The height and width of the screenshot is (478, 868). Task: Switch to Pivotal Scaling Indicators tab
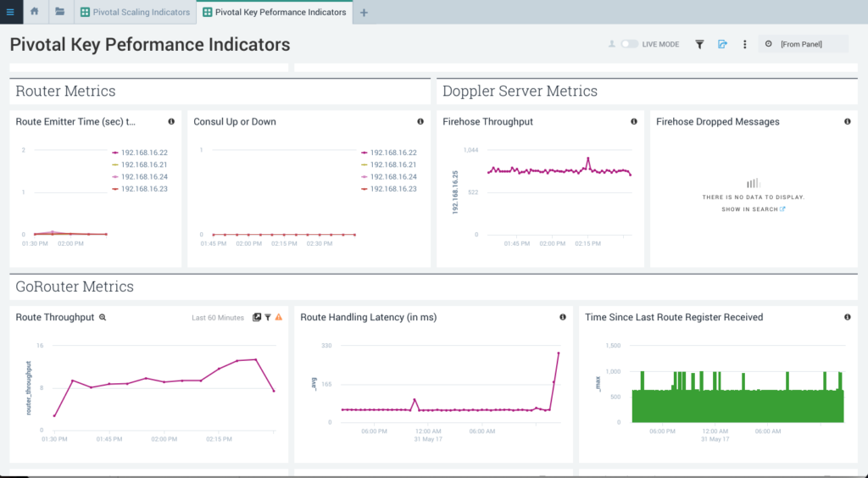pos(135,12)
